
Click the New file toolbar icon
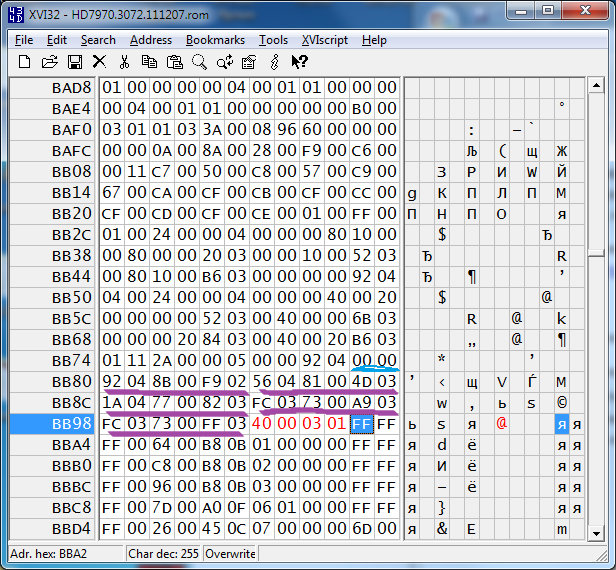coord(24,62)
